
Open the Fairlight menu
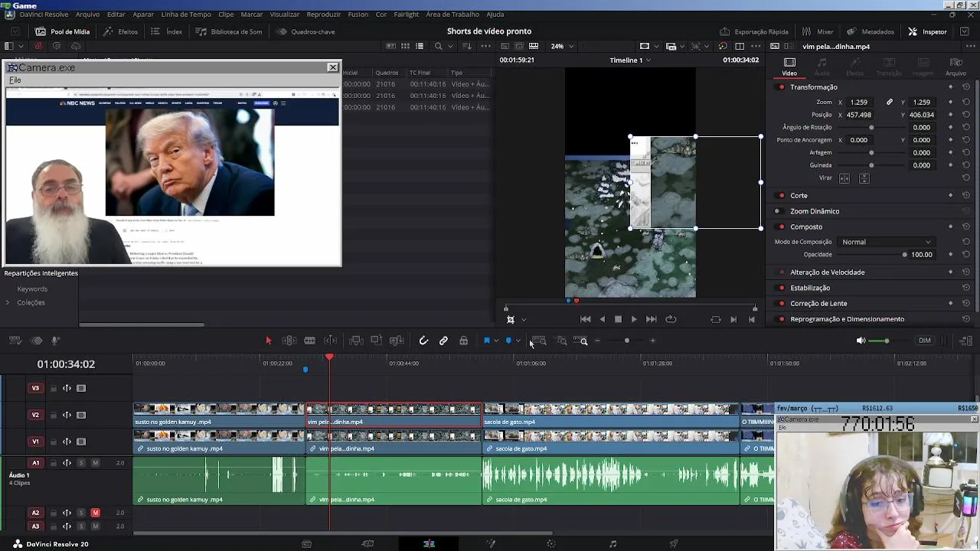pyautogui.click(x=406, y=15)
